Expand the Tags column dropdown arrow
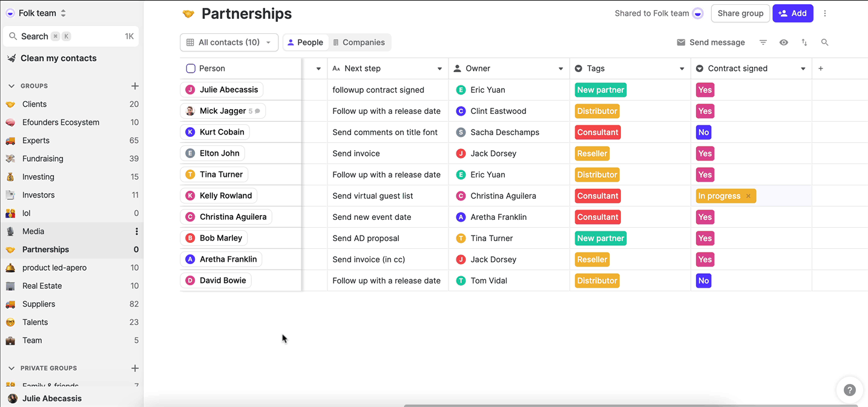This screenshot has width=868, height=407. coord(682,69)
